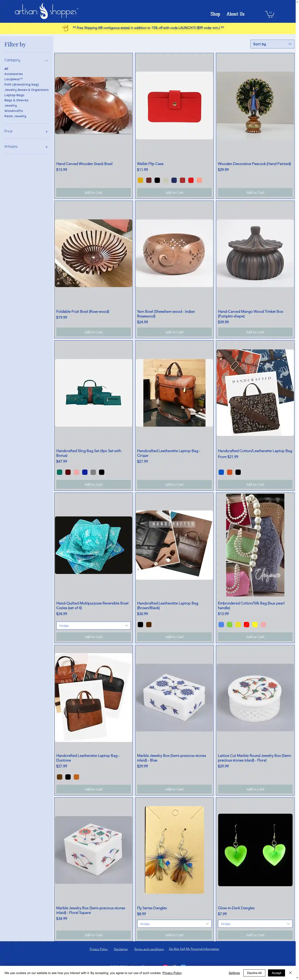Go to the Shop menu item
This screenshot has height=980, width=299.
[215, 14]
